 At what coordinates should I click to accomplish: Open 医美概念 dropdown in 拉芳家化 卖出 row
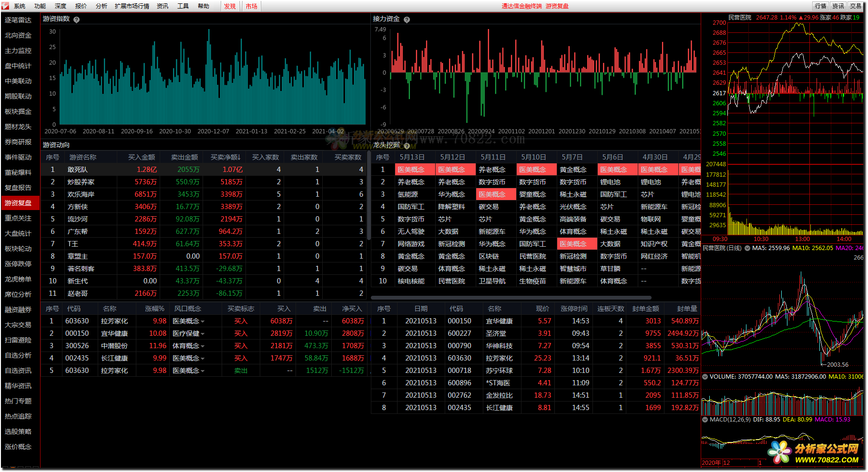pyautogui.click(x=203, y=371)
